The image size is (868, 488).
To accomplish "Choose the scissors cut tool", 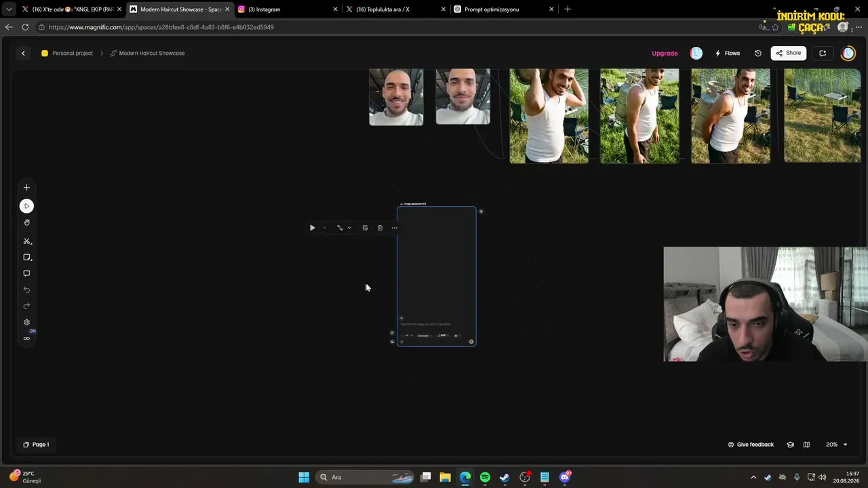I will (x=26, y=241).
